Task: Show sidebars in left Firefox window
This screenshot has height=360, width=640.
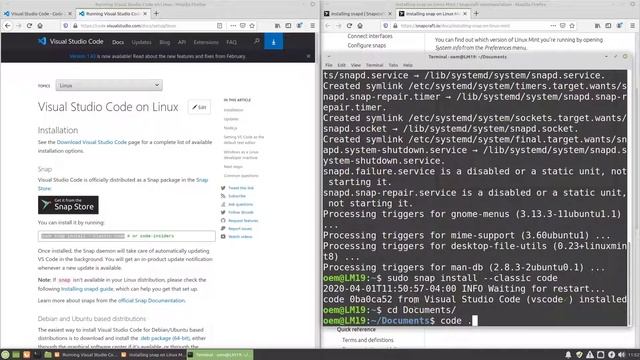Action: pyautogui.click(x=288, y=26)
